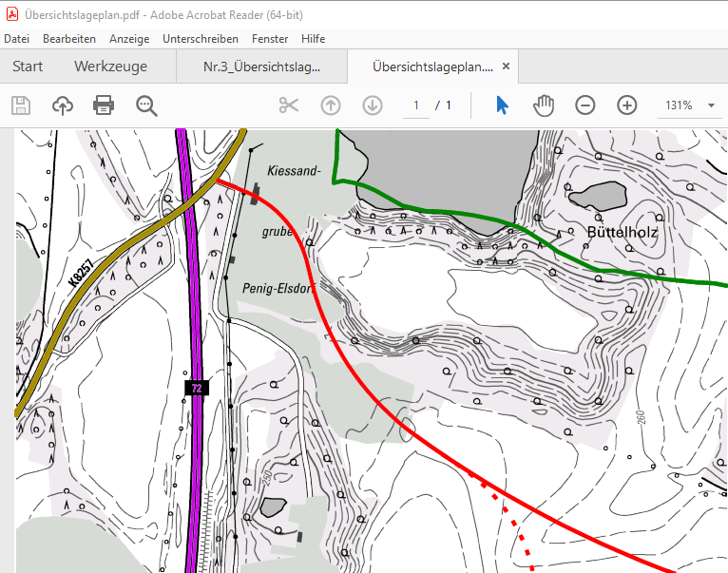
Task: Click the 131% zoom value field
Action: (679, 105)
